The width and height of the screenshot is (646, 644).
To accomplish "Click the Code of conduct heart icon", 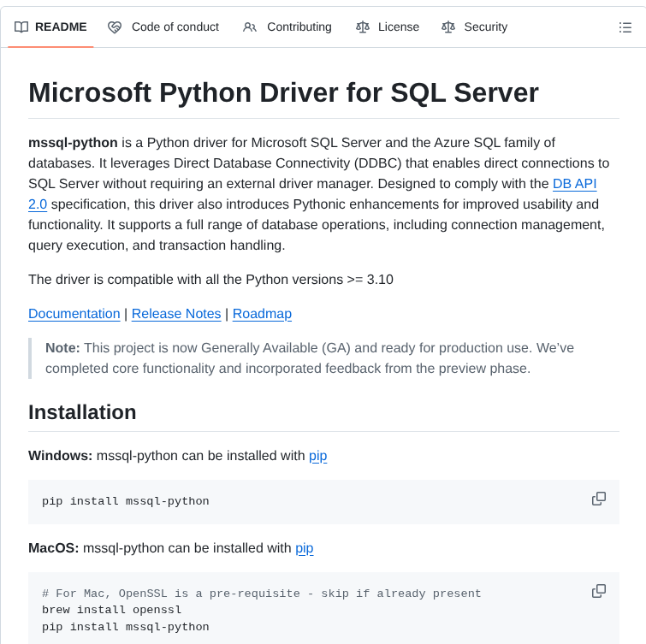I will [115, 27].
